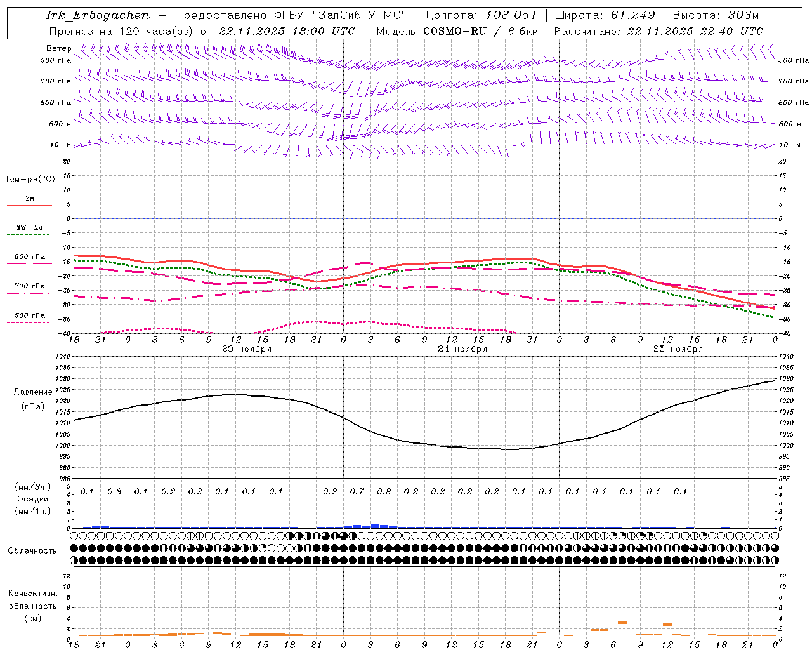This screenshot has height=650, width=812.
Task: Click the Тем-ра(°C) temperature panel label
Action: click(30, 180)
